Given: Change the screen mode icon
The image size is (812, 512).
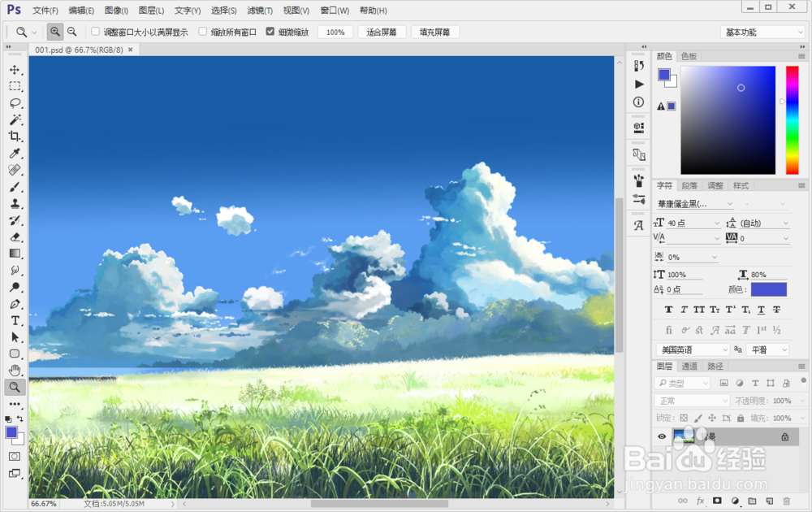Looking at the screenshot, I should [15, 473].
